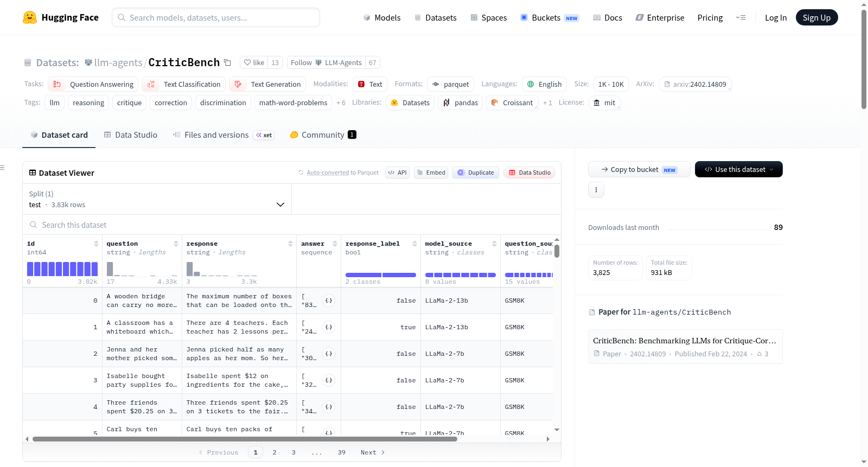
Task: Click the Embed button
Action: [x=431, y=172]
